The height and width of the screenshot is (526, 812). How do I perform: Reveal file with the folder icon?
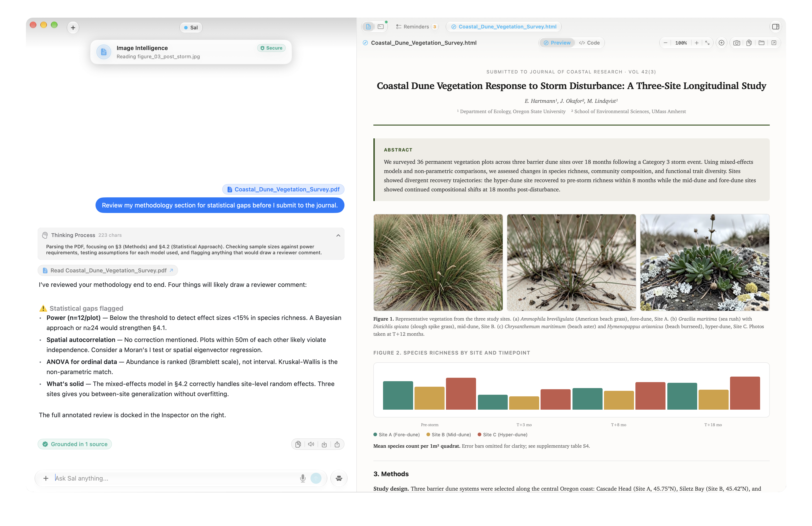(761, 43)
